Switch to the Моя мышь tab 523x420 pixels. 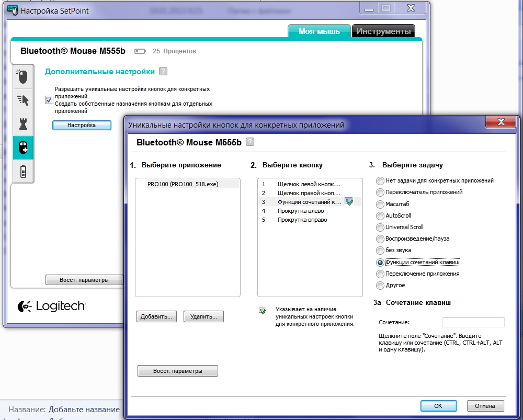319,31
